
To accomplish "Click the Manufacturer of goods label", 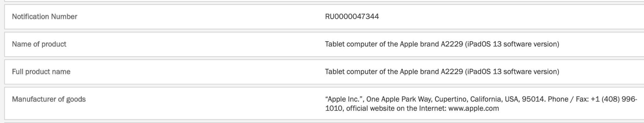I will point(49,99).
